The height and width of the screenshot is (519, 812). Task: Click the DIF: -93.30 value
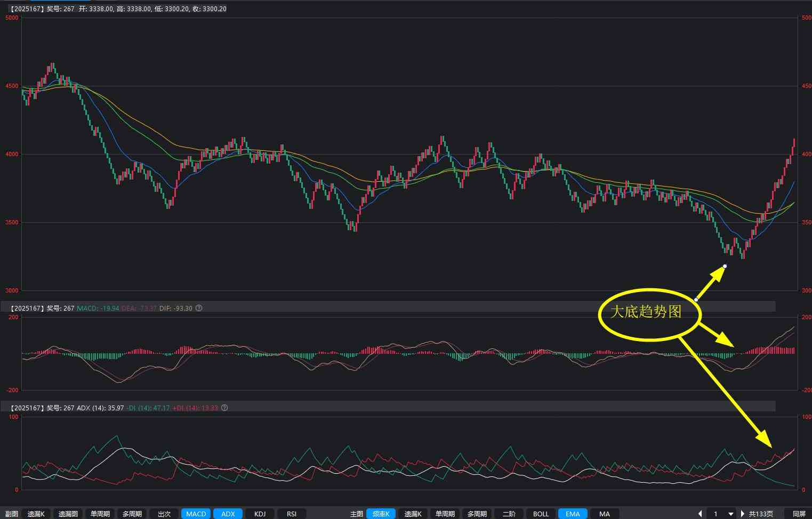tap(176, 308)
